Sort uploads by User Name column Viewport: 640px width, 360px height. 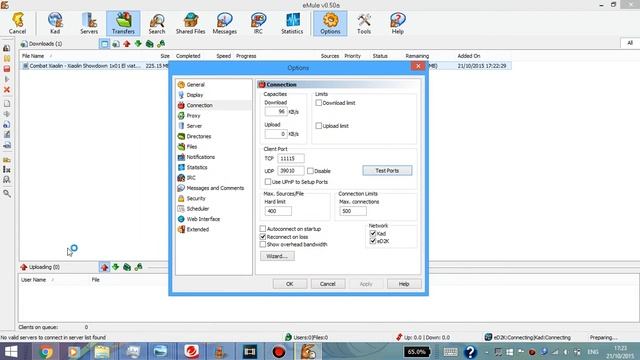click(x=33, y=280)
